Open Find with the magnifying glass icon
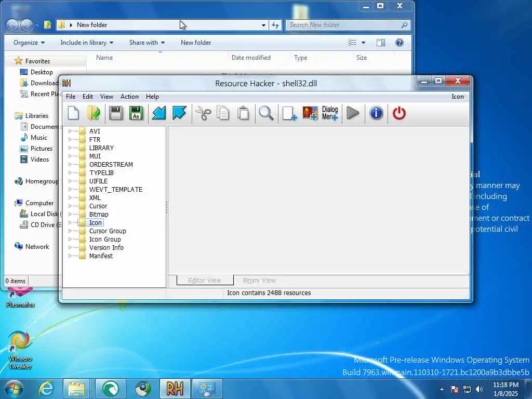Screen dimensions: 532x399 pos(266,113)
